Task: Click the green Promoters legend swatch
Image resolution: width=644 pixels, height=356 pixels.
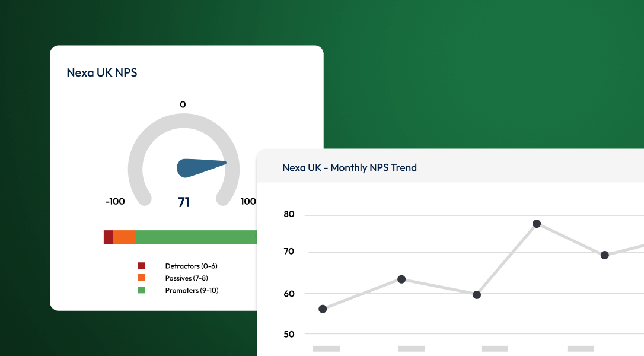Action: tap(142, 291)
